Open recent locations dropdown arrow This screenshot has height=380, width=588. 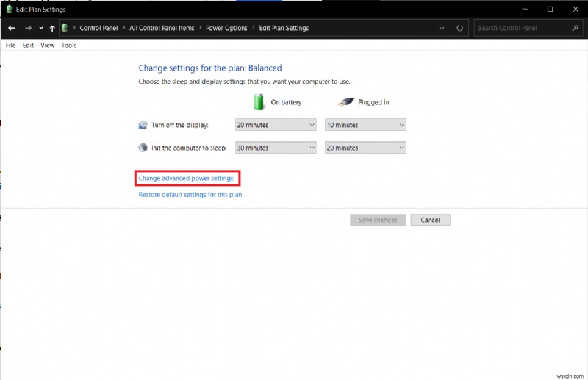coord(41,28)
